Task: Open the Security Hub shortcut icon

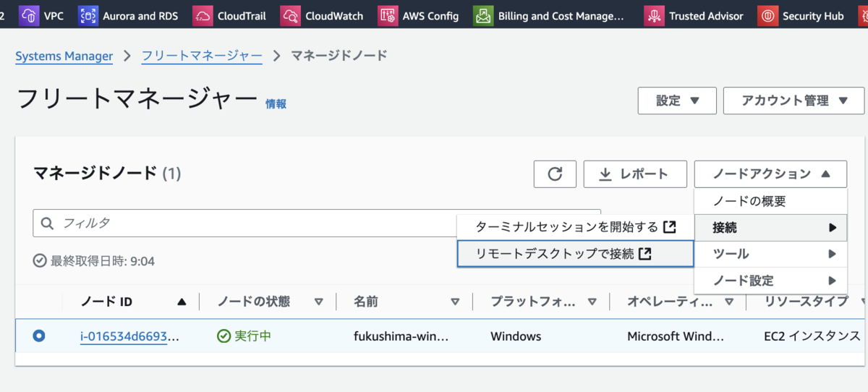Action: coord(767,15)
